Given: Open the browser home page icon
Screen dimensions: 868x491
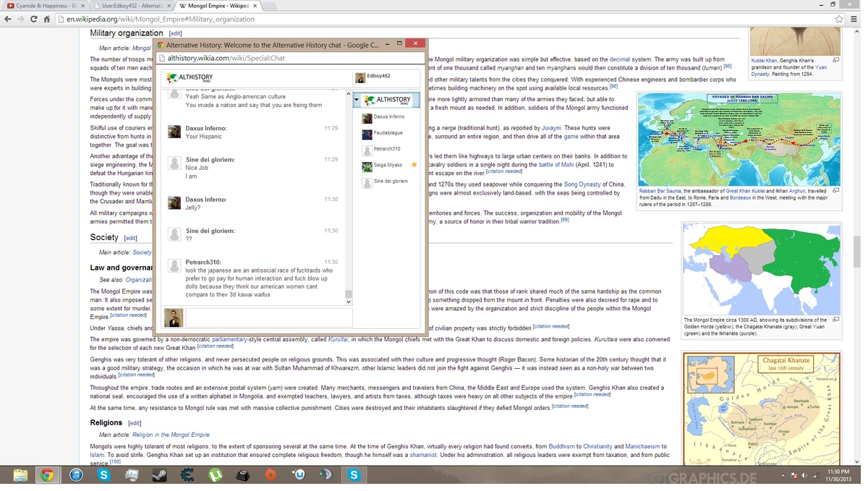Looking at the screenshot, I should tap(46, 19).
